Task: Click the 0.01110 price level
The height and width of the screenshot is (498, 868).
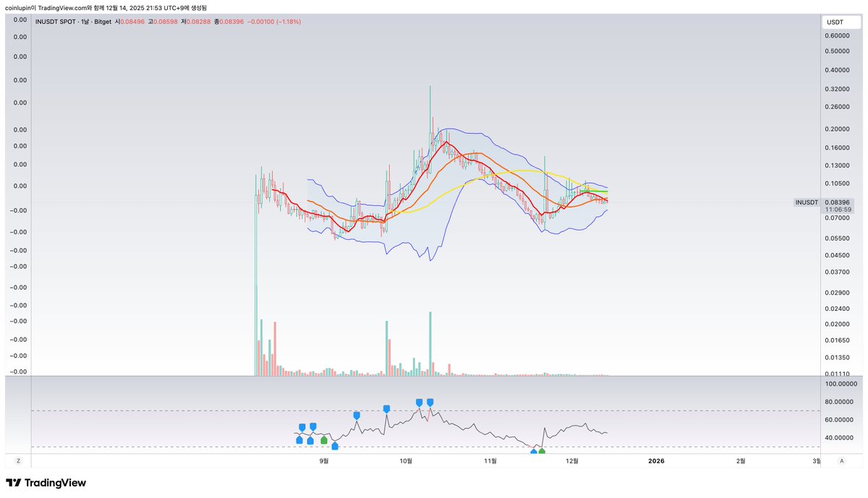Action: click(837, 373)
